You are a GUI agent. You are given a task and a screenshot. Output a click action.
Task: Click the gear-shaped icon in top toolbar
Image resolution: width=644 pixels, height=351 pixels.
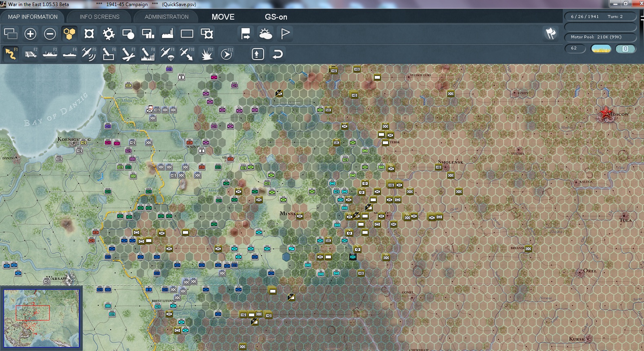pyautogui.click(x=109, y=33)
